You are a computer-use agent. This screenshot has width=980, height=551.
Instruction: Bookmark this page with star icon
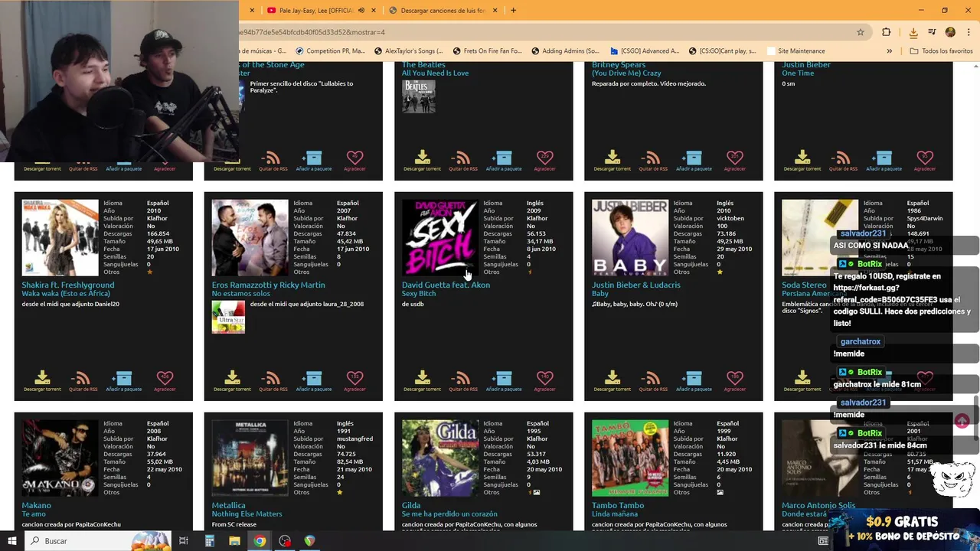coord(861,32)
